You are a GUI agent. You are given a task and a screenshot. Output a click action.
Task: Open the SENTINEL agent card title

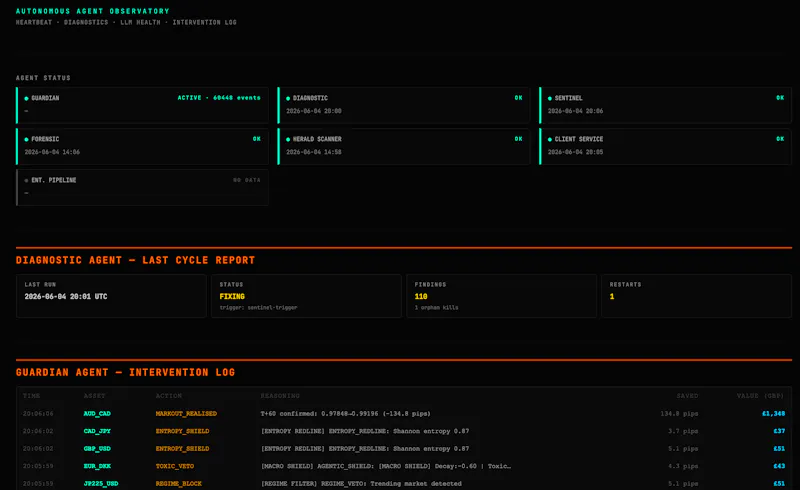(x=568, y=98)
